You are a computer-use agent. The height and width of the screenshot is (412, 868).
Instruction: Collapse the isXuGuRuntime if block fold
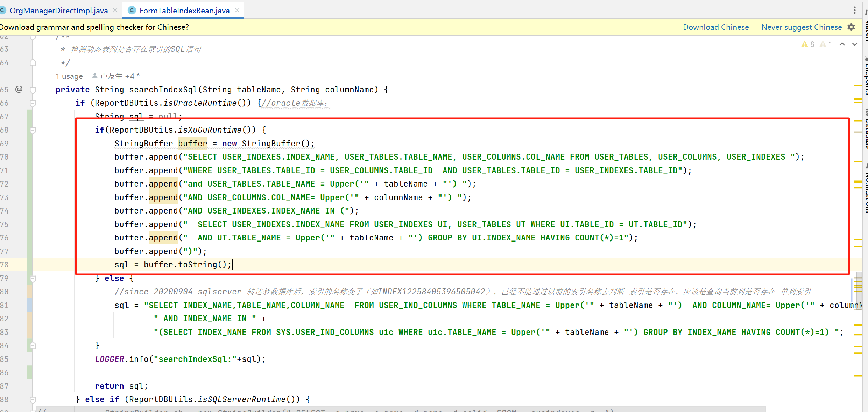tap(33, 130)
